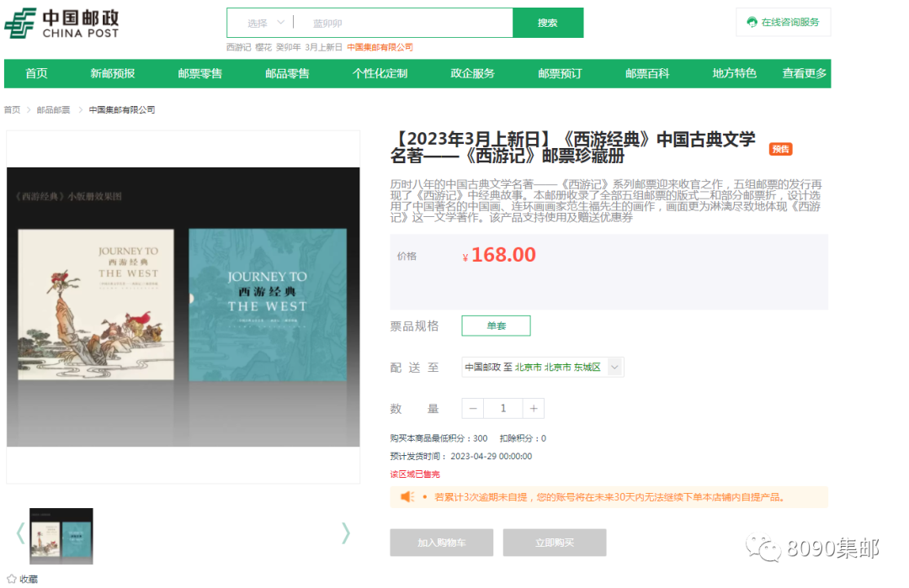This screenshot has height=588, width=909.
Task: Click the main product image
Action: [x=183, y=306]
